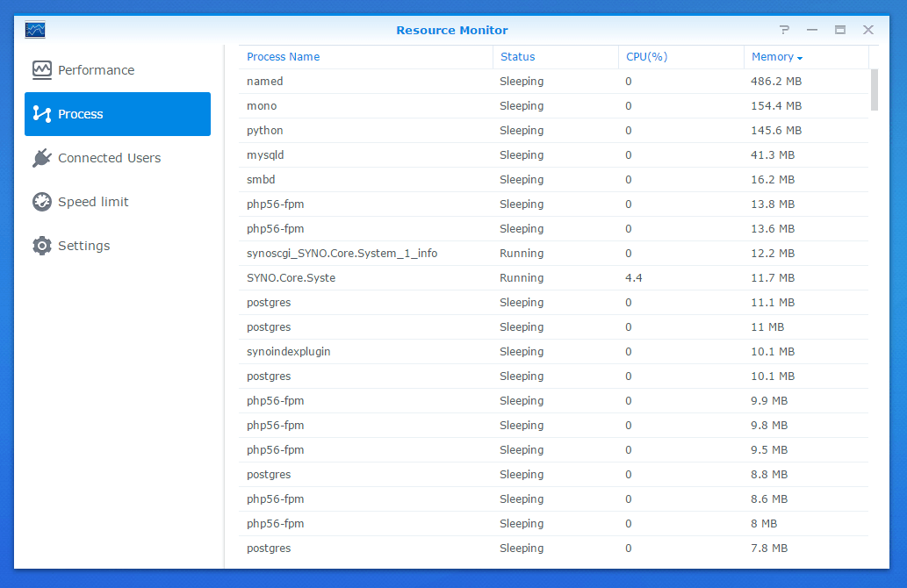Click Running status of SYNO.Core.Syste
907x588 pixels.
pos(522,278)
